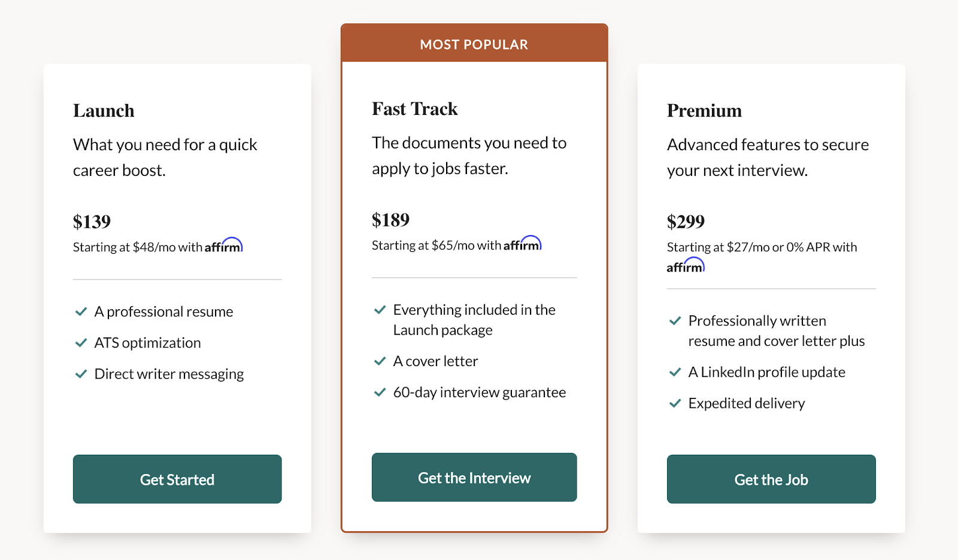Select the MOST POPULAR banner
The width and height of the screenshot is (958, 560).
(474, 44)
